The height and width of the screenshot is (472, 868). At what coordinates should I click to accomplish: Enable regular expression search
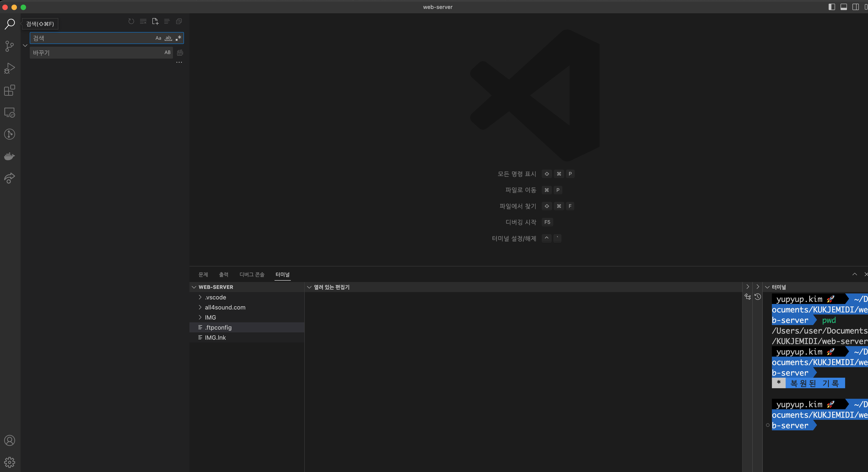pyautogui.click(x=178, y=38)
